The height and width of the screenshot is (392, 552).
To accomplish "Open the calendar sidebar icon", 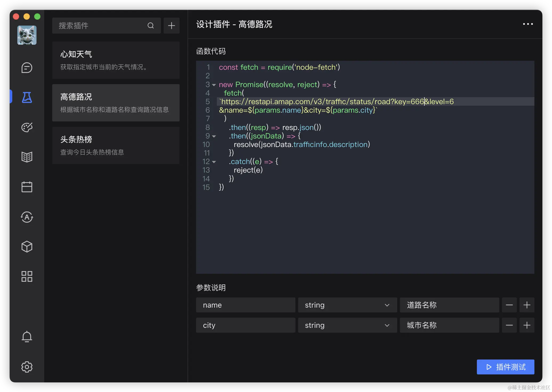I will tap(27, 187).
